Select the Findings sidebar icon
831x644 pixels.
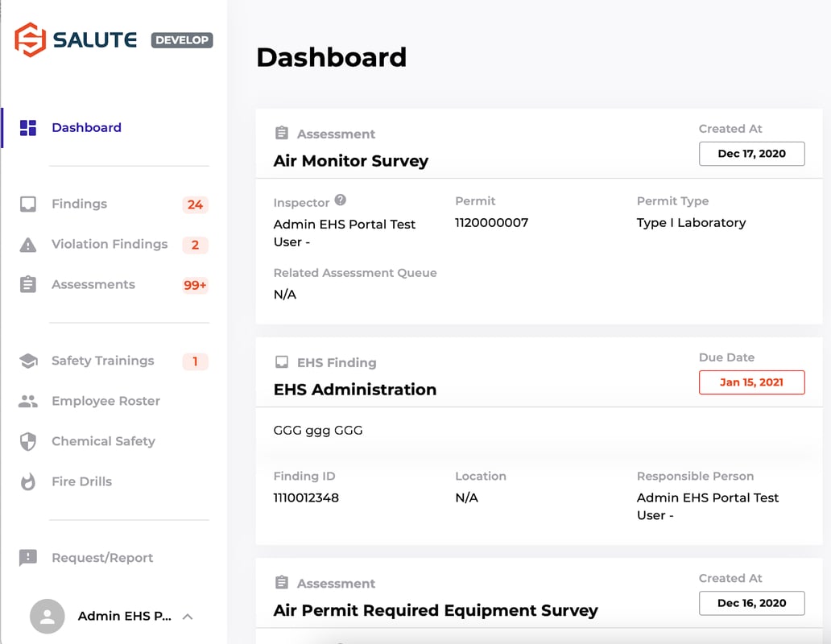(27, 204)
